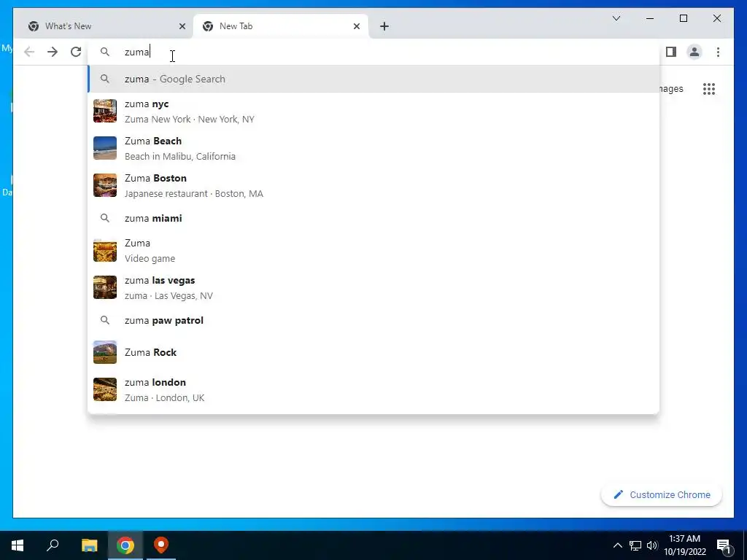Open Chrome's three-dot menu
Screen dimensions: 747x560
(x=718, y=52)
